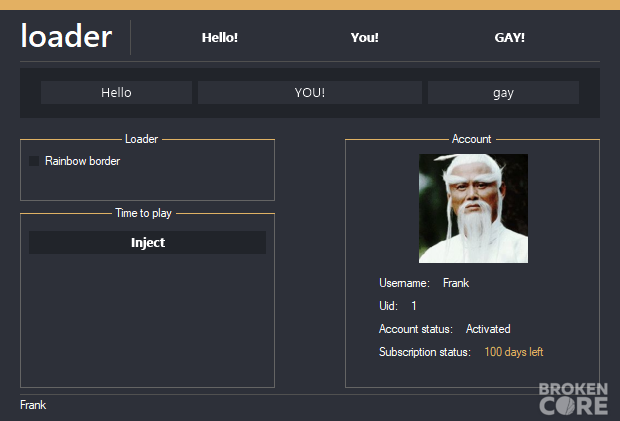Click the Loader group label
620x421 pixels.
coord(142,139)
